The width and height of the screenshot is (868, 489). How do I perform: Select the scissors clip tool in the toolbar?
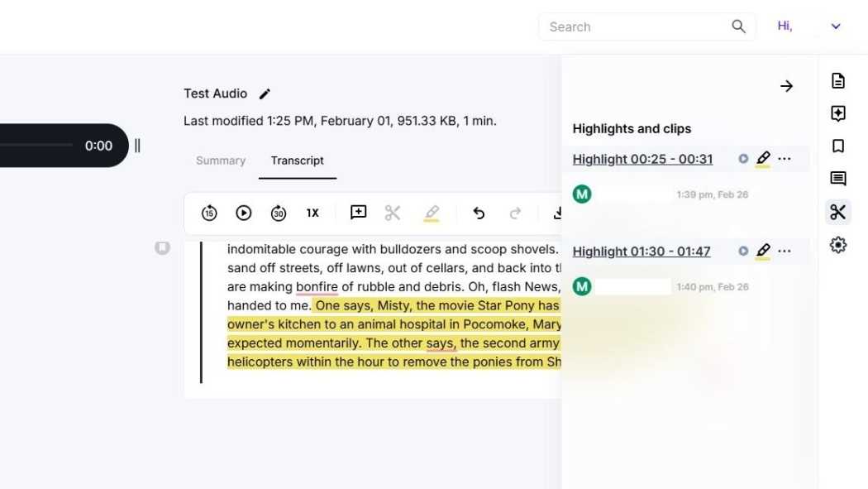pyautogui.click(x=393, y=213)
